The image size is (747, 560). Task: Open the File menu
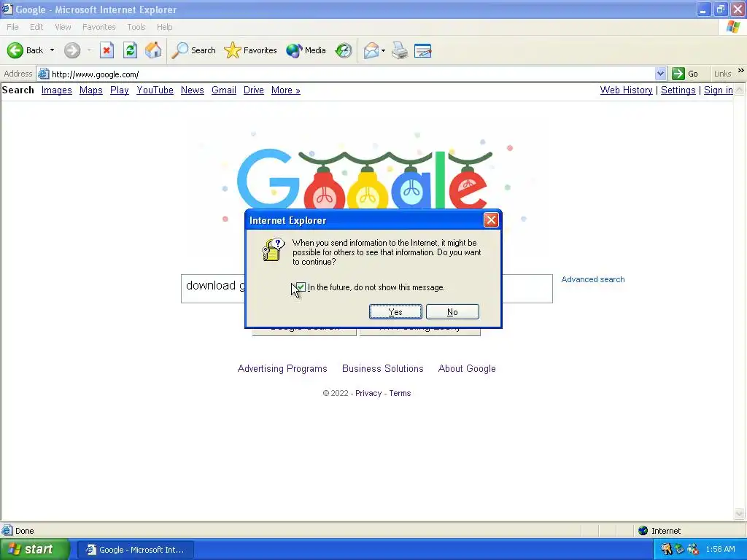(x=13, y=27)
